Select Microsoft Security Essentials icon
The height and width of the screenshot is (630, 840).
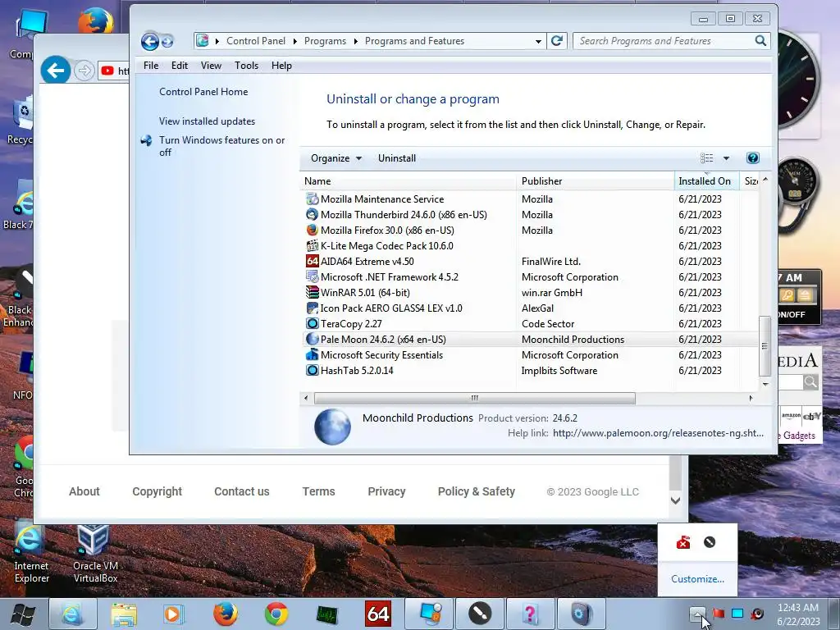[312, 354]
